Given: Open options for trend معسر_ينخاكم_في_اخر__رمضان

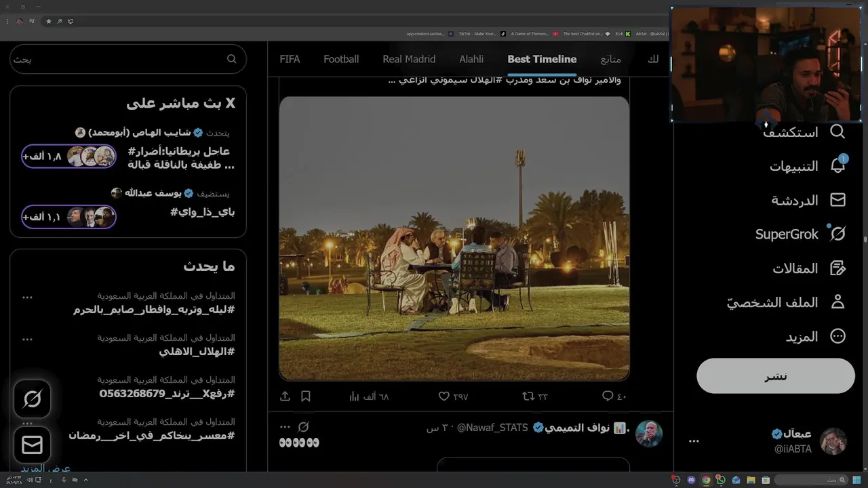Looking at the screenshot, I should [27, 423].
